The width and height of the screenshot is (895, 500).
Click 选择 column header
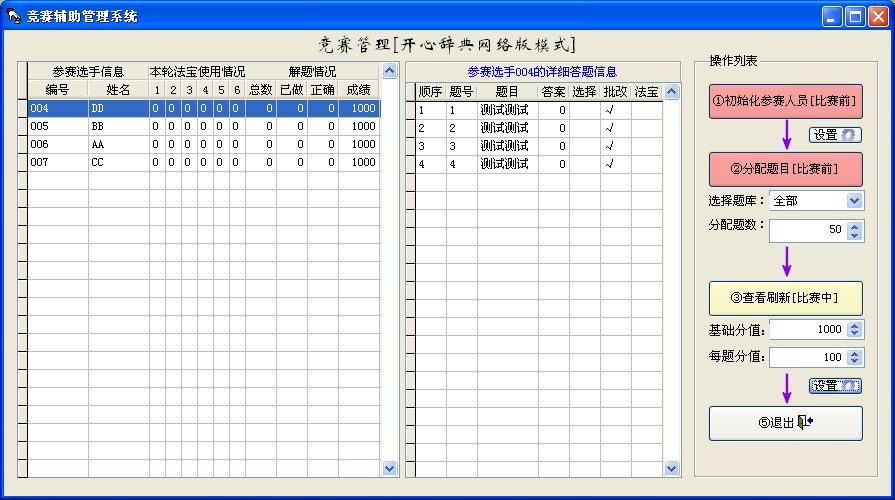pyautogui.click(x=584, y=92)
